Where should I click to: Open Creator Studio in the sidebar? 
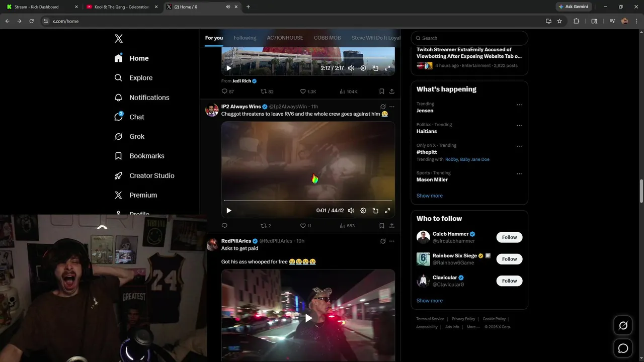click(x=144, y=175)
